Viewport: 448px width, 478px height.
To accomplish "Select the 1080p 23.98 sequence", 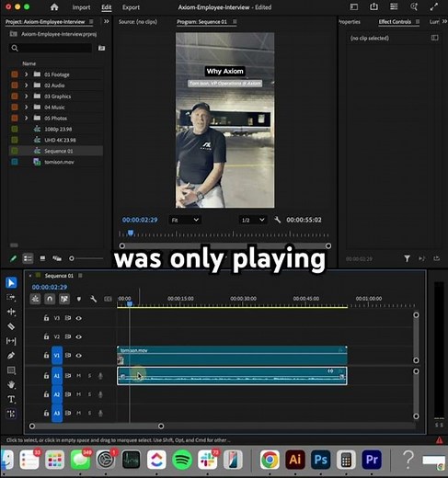I will pos(59,129).
